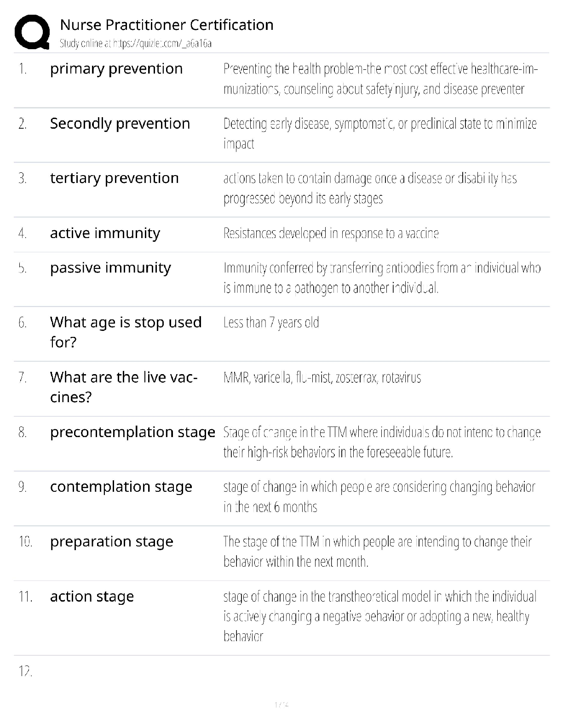Select the term 'primary prevention'
563x728 pixels.
(x=116, y=69)
